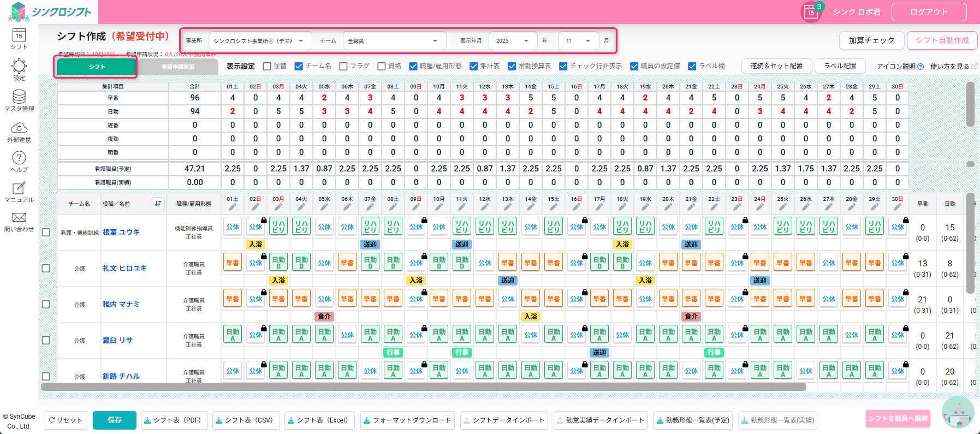Open 外部連携 cloud icon

19,128
